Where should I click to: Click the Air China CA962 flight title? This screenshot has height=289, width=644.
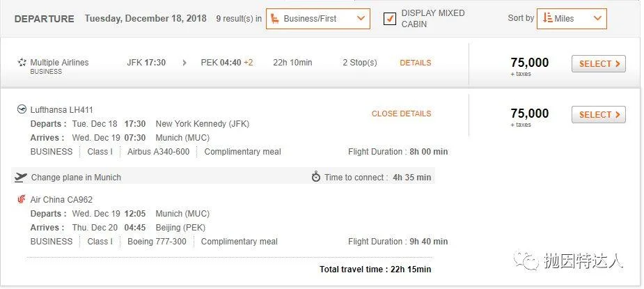tap(61, 200)
